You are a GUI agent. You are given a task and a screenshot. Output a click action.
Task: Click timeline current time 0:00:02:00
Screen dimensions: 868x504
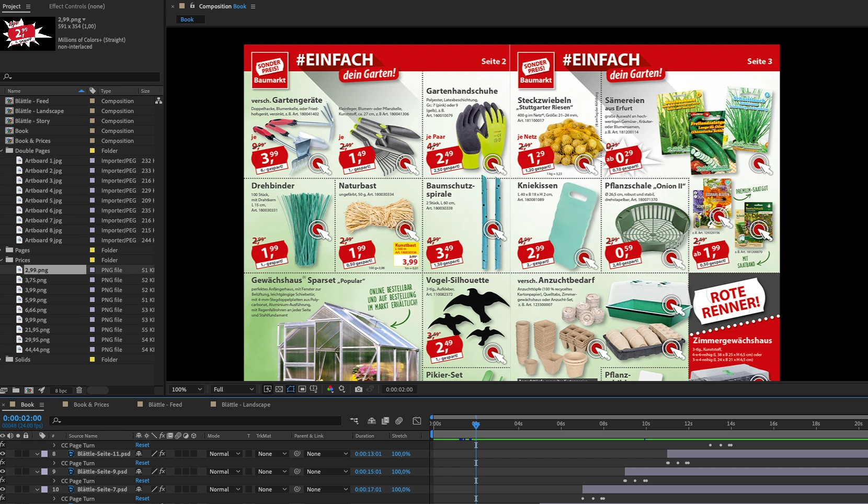point(22,418)
